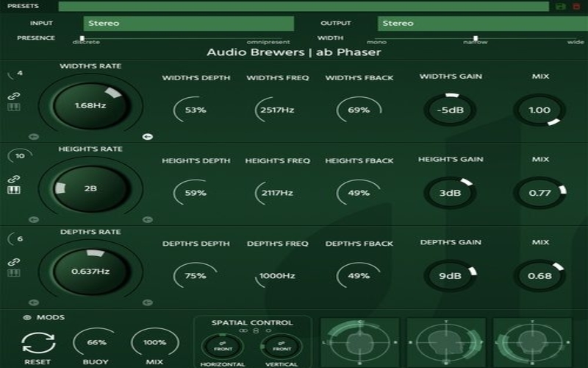
Task: Click the highlighted right arrow under Width's Rate
Action: [148, 137]
